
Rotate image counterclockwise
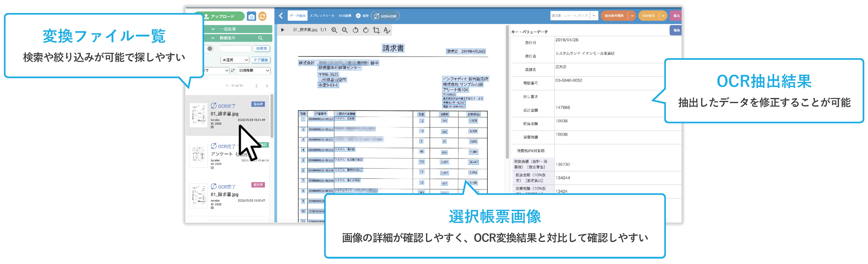pyautogui.click(x=355, y=30)
